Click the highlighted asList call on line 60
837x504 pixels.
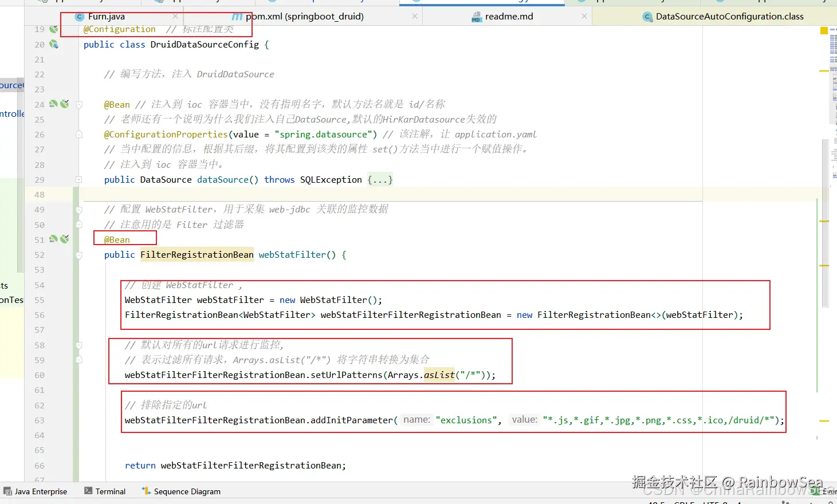click(x=439, y=375)
